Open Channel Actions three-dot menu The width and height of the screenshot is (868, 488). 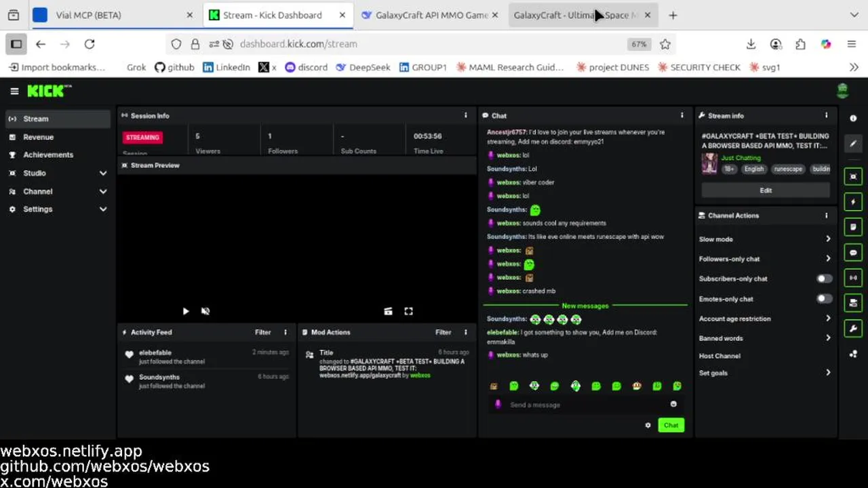tap(826, 216)
